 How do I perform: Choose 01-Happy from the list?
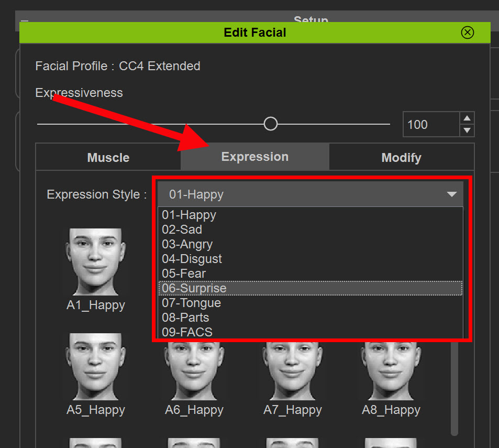pos(311,215)
